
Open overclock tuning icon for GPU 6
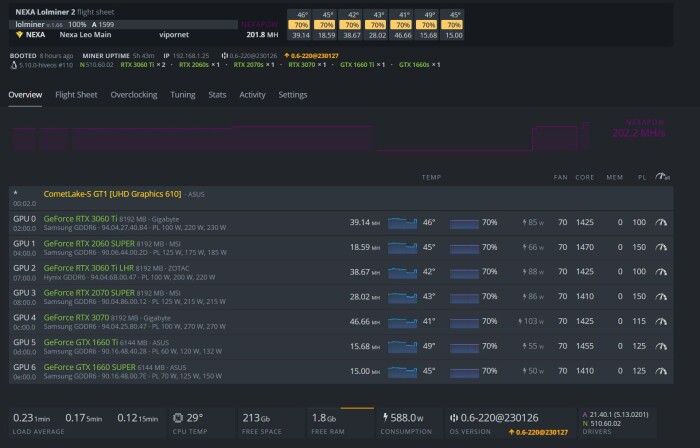coord(661,371)
